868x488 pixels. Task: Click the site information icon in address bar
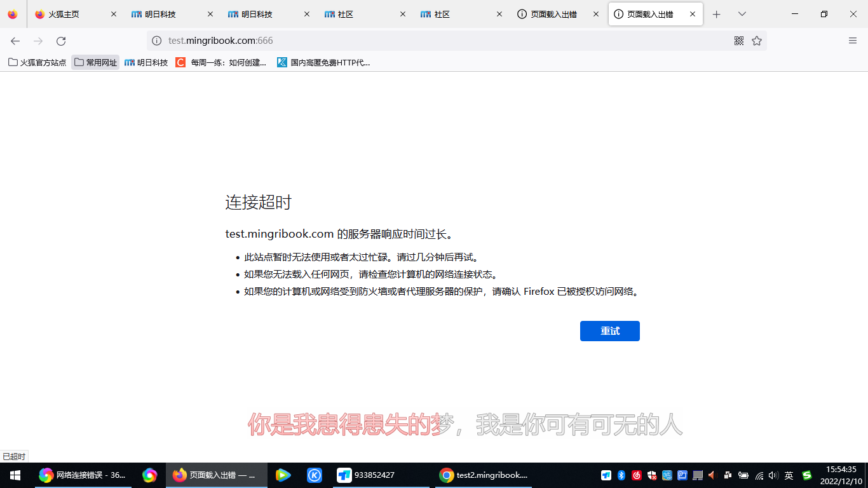pos(156,41)
